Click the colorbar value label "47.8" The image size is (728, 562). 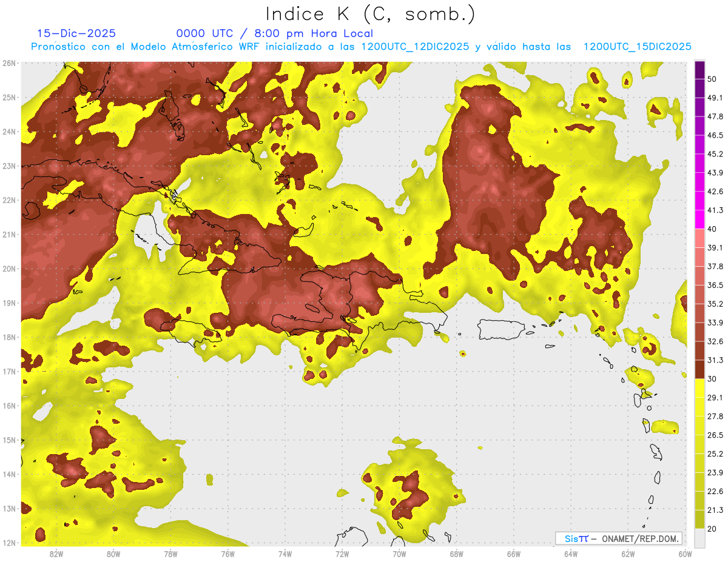click(x=715, y=116)
